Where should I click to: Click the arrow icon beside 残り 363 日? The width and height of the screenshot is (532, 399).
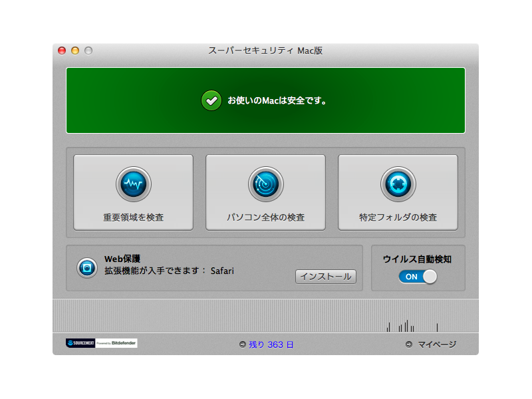coord(243,344)
